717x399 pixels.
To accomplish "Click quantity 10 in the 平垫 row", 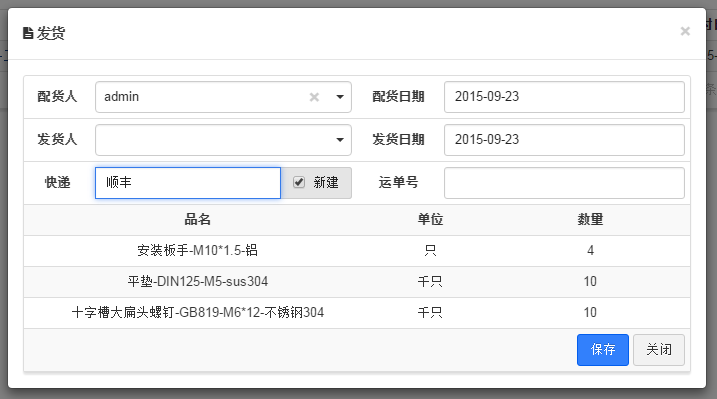I will [590, 282].
